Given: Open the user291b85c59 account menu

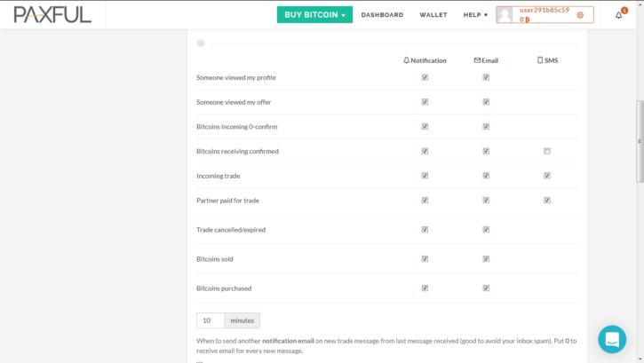Looking at the screenshot, I should pos(545,15).
